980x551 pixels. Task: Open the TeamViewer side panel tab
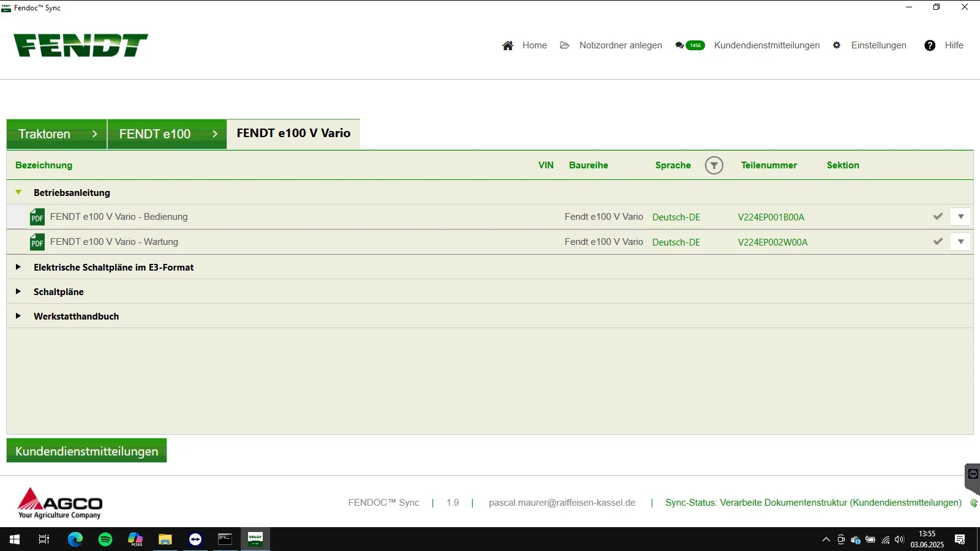[x=973, y=479]
